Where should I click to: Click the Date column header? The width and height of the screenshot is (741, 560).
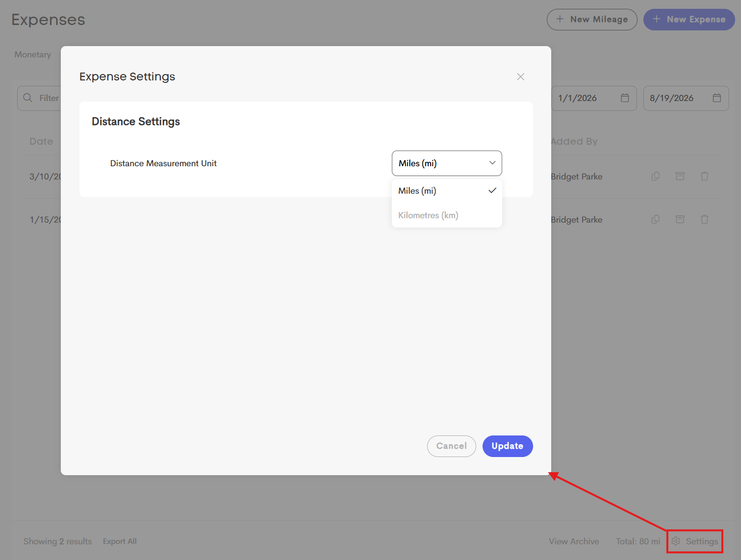point(41,141)
